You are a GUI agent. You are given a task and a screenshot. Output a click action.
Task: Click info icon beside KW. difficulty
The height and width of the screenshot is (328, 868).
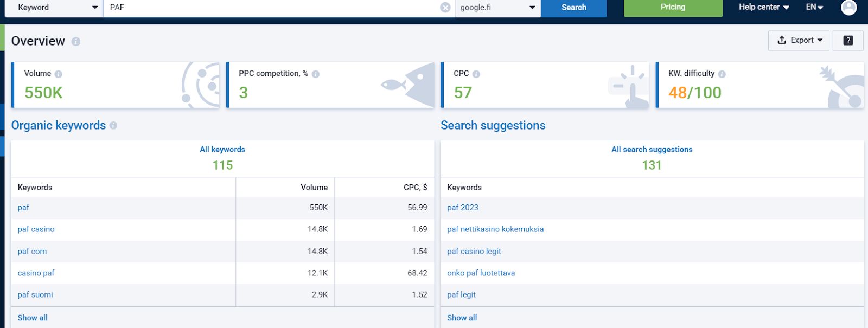(722, 74)
